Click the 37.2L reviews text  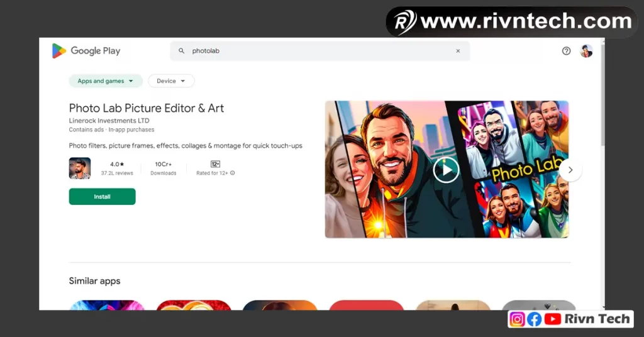[117, 174]
